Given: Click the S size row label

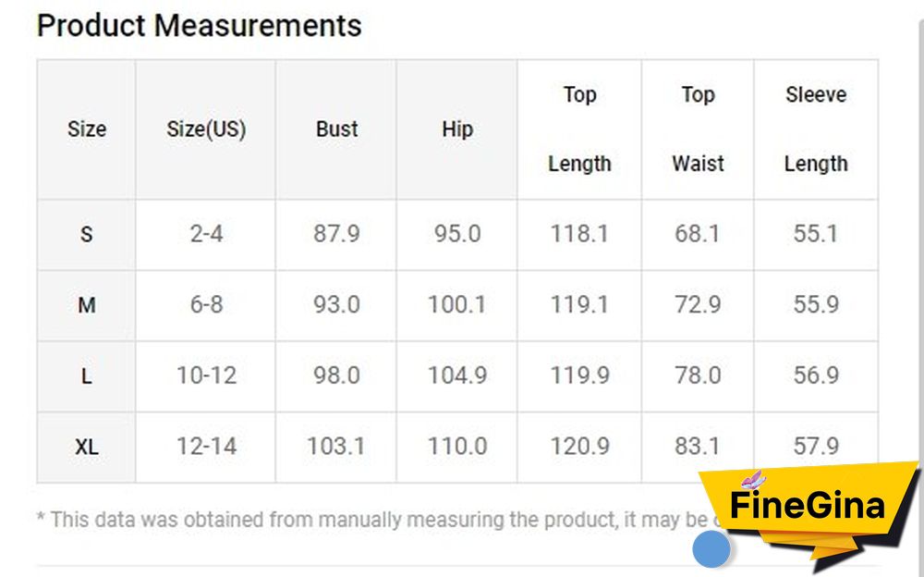Looking at the screenshot, I should coord(86,234).
